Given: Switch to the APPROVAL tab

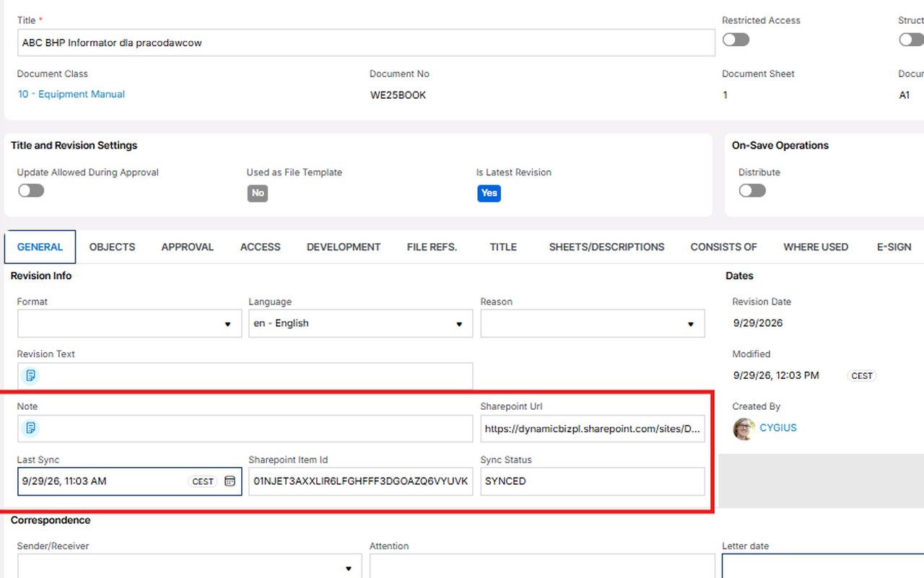Looking at the screenshot, I should point(188,247).
